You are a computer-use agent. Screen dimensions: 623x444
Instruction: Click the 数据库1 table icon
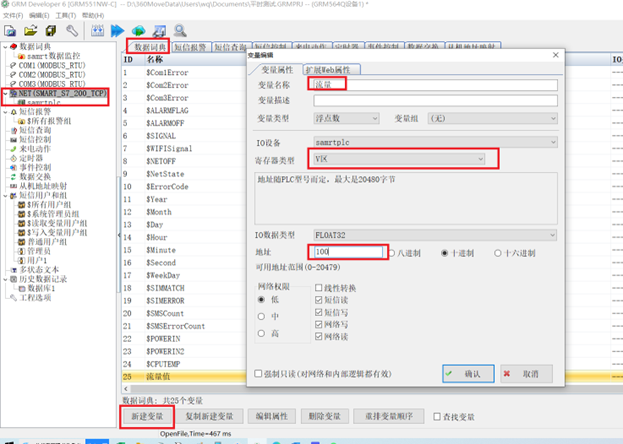point(21,289)
